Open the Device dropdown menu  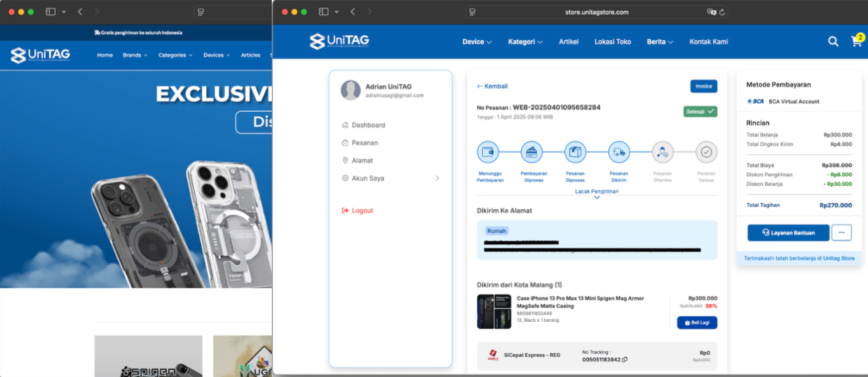477,42
